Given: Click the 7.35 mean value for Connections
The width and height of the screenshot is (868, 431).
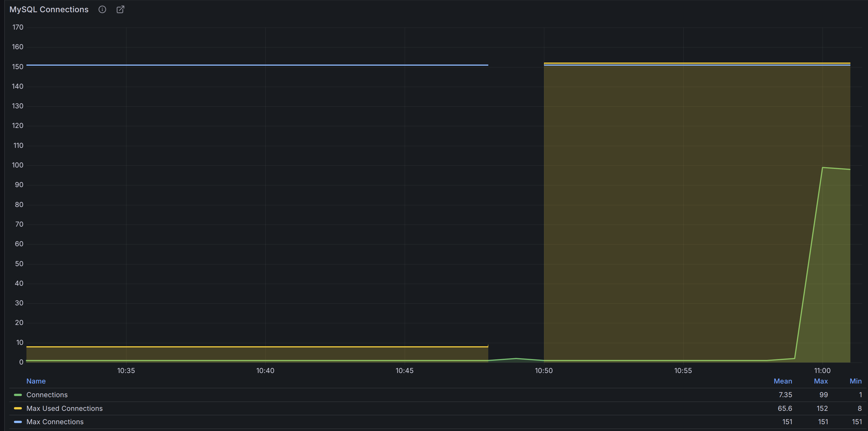Looking at the screenshot, I should click(785, 395).
